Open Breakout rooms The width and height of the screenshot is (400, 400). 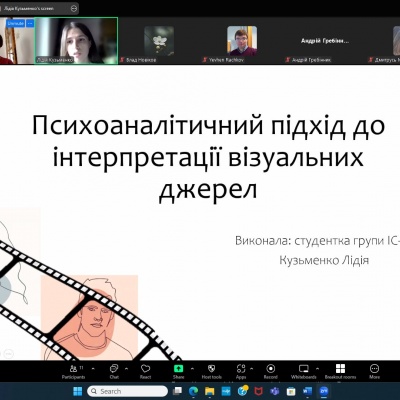(340, 372)
